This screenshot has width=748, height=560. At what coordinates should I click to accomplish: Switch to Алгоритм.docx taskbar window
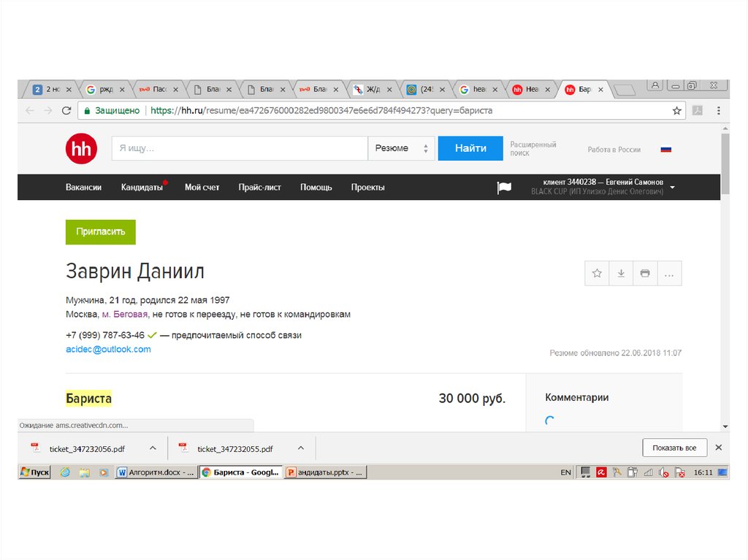(156, 472)
